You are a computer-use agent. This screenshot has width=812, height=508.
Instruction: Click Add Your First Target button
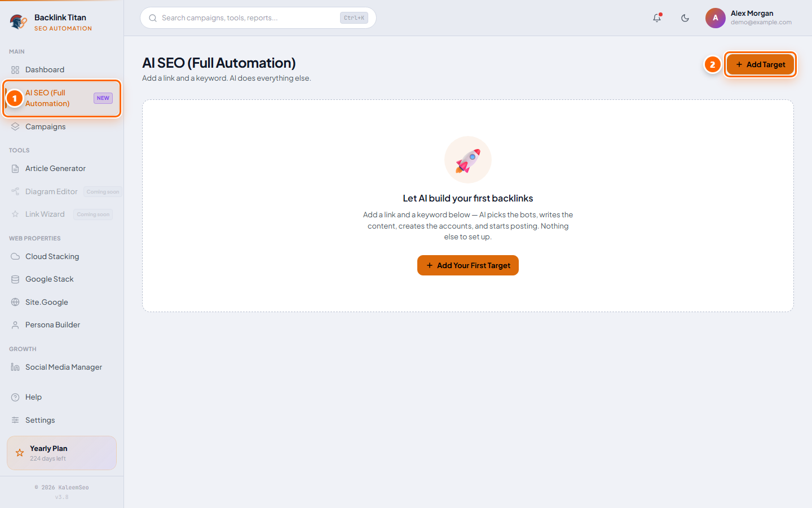(468, 265)
